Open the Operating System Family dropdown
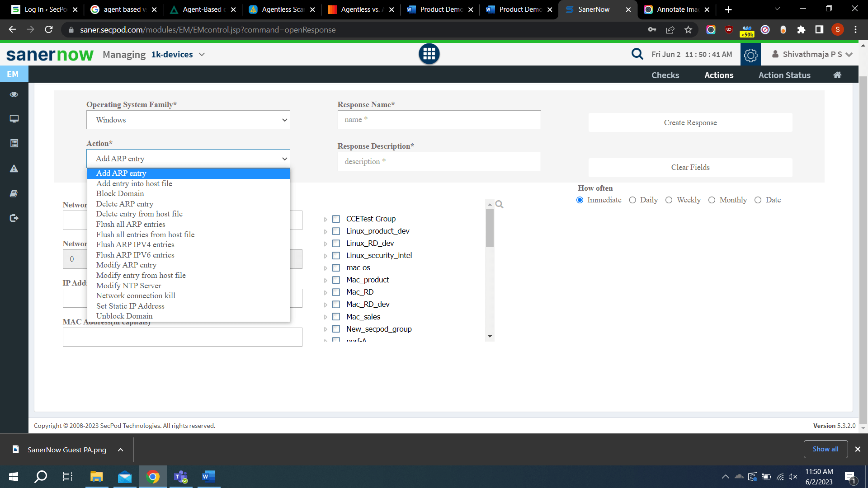The height and width of the screenshot is (488, 868). (x=188, y=120)
